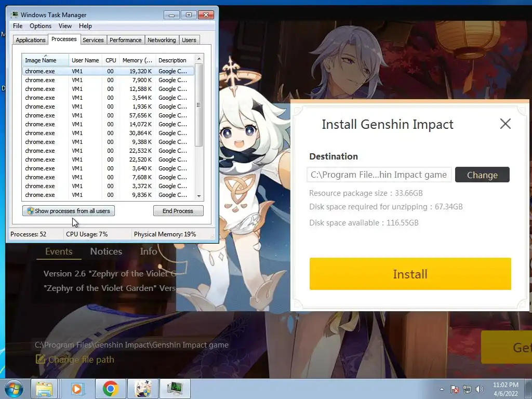The height and width of the screenshot is (399, 532).
Task: Open the Notices tab in the launcher
Action: pos(106,251)
